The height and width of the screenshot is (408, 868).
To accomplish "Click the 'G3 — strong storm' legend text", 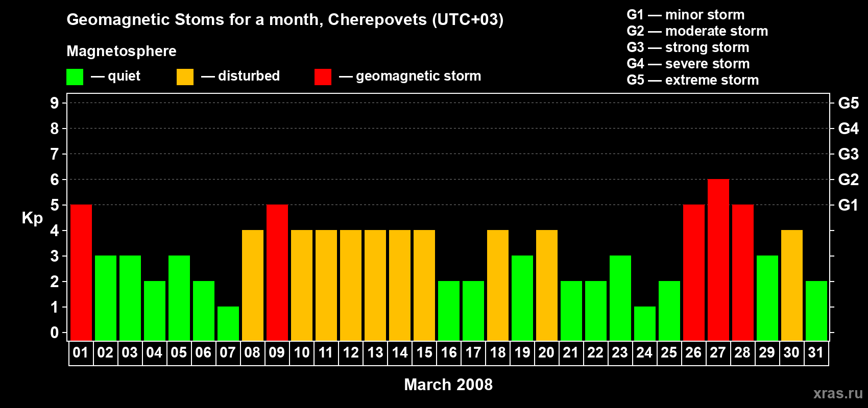I will [688, 47].
